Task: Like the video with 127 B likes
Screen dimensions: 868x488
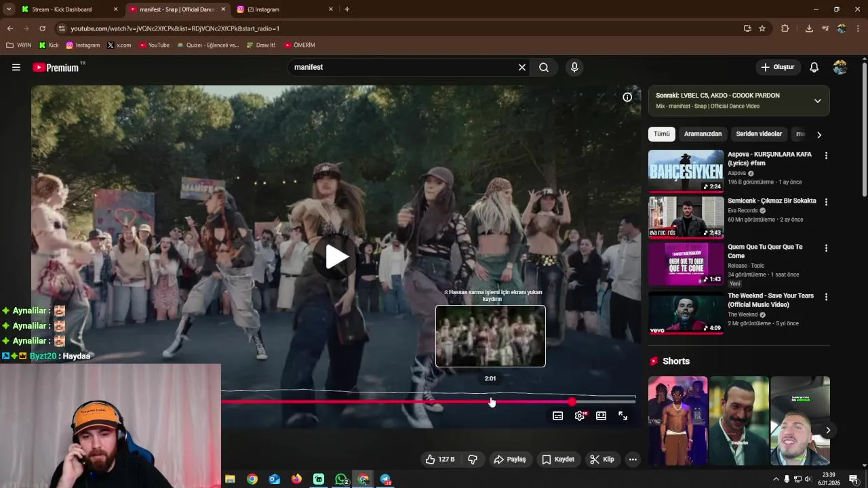Action: coord(440,460)
